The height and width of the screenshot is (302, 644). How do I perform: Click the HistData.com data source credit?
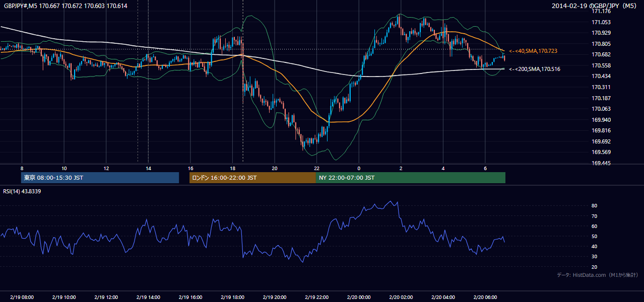point(598,275)
